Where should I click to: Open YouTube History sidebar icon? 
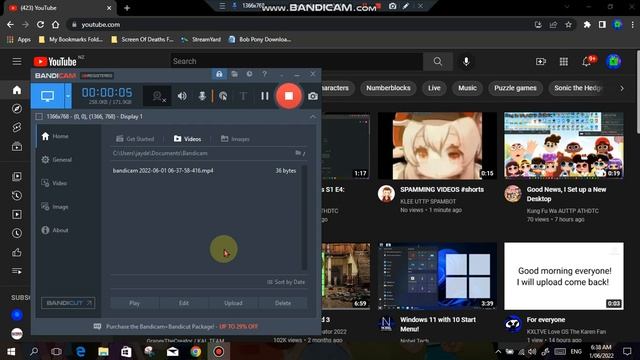17,196
